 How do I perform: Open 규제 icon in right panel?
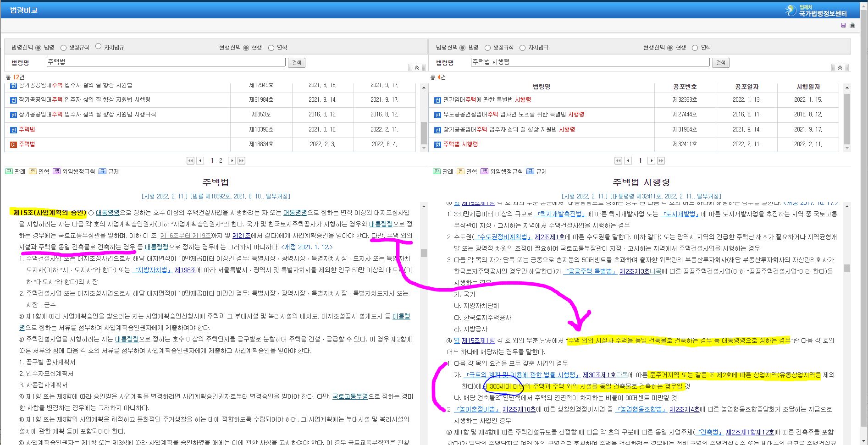pyautogui.click(x=530, y=171)
